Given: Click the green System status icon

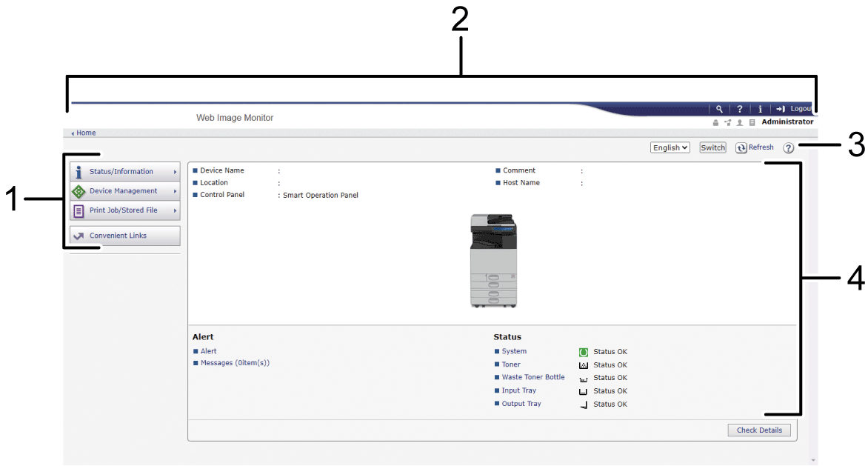Looking at the screenshot, I should [x=584, y=352].
